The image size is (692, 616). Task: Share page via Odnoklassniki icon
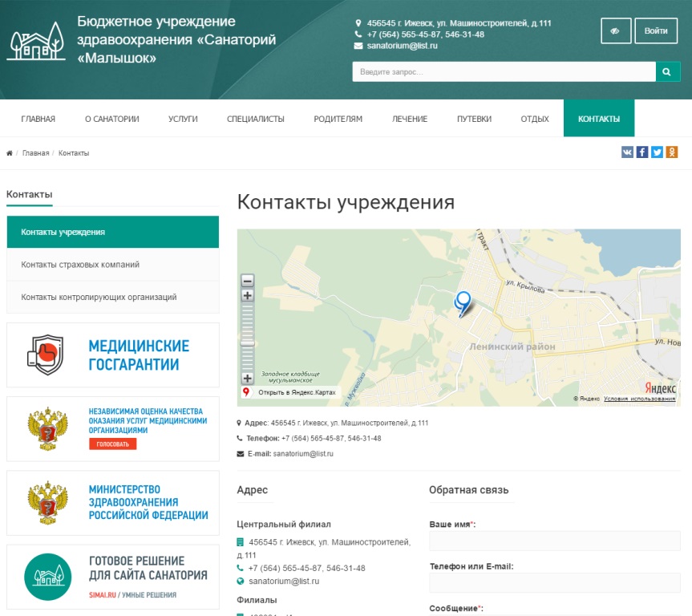672,152
